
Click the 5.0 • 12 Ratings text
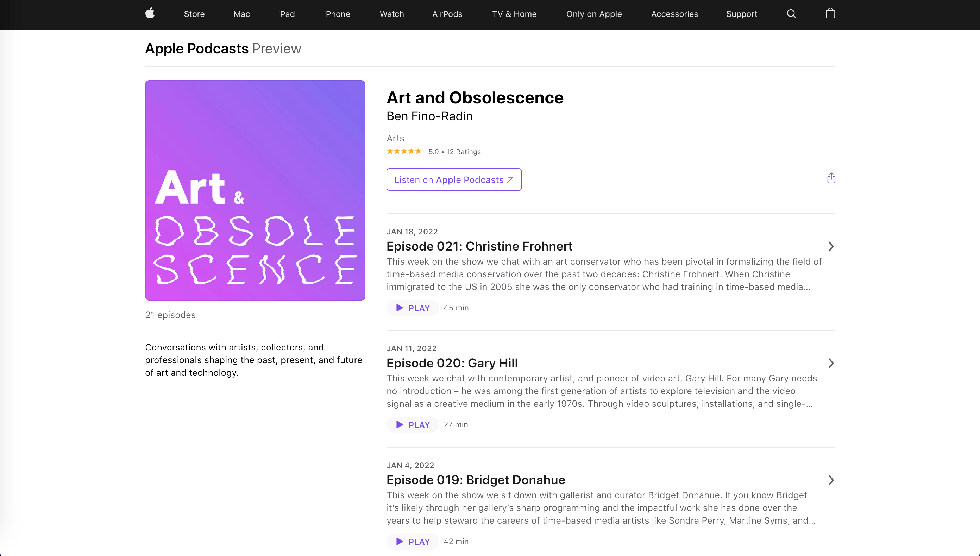point(454,152)
